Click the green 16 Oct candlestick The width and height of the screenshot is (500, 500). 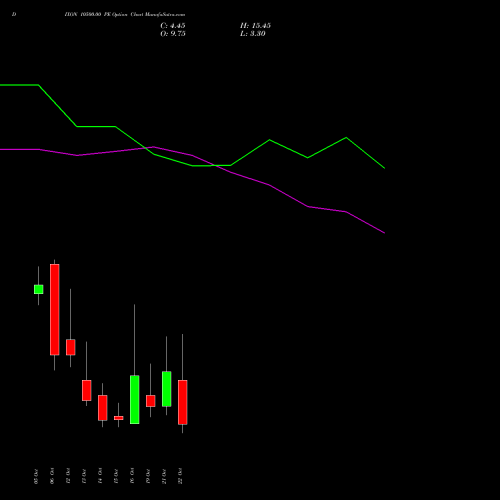[x=134, y=399]
